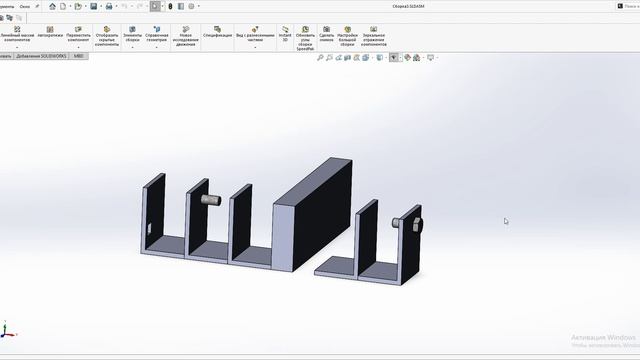Activate the Select arrow cursor tool

pos(155,6)
